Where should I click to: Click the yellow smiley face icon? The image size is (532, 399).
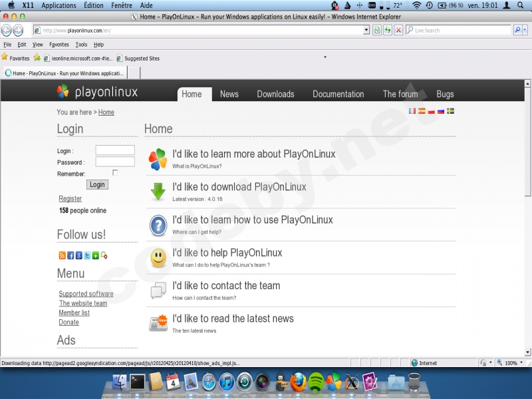pos(158,258)
